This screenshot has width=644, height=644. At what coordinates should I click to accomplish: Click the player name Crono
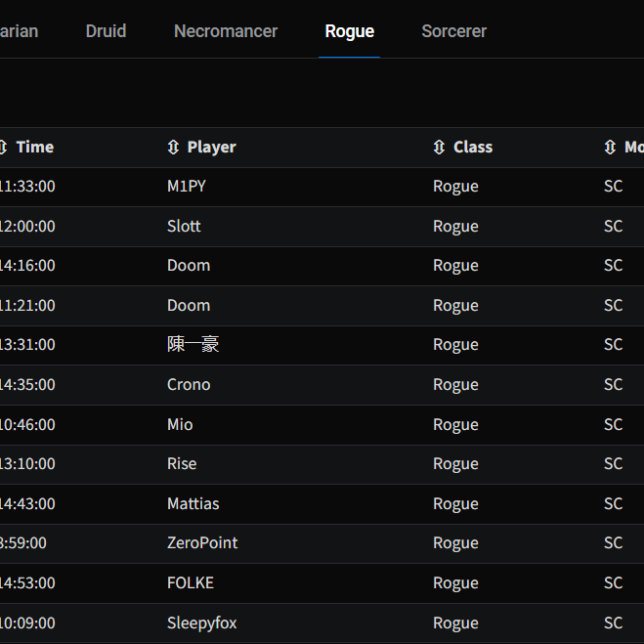[x=189, y=385]
